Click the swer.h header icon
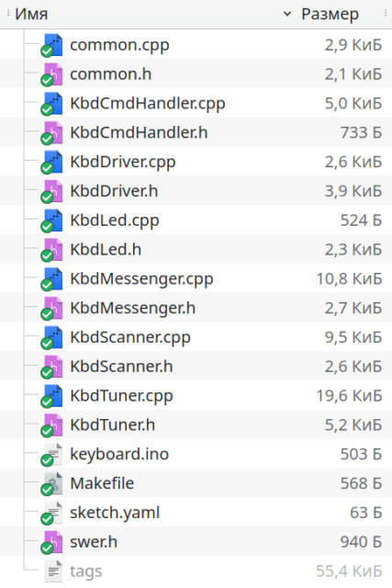The width and height of the screenshot is (392, 588). pyautogui.click(x=53, y=541)
